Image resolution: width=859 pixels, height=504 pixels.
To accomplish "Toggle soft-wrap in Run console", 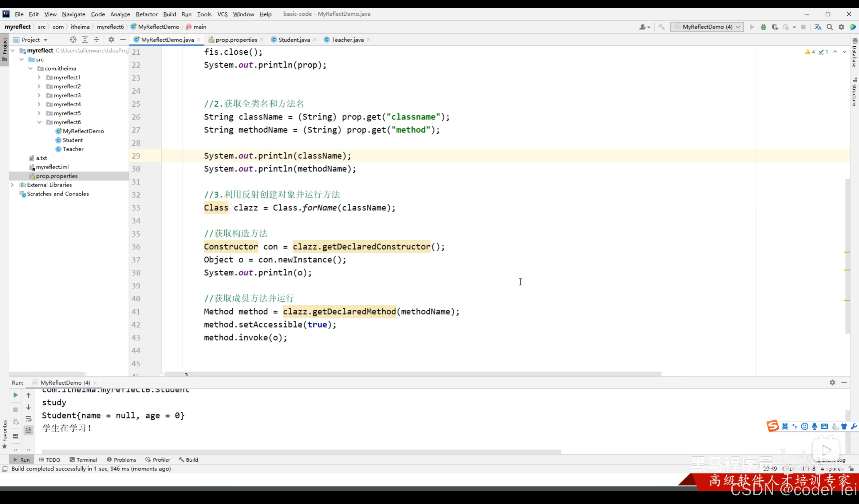I will [x=29, y=419].
